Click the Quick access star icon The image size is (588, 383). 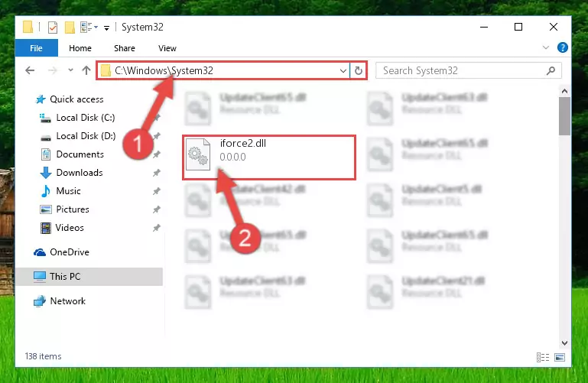[x=40, y=99]
